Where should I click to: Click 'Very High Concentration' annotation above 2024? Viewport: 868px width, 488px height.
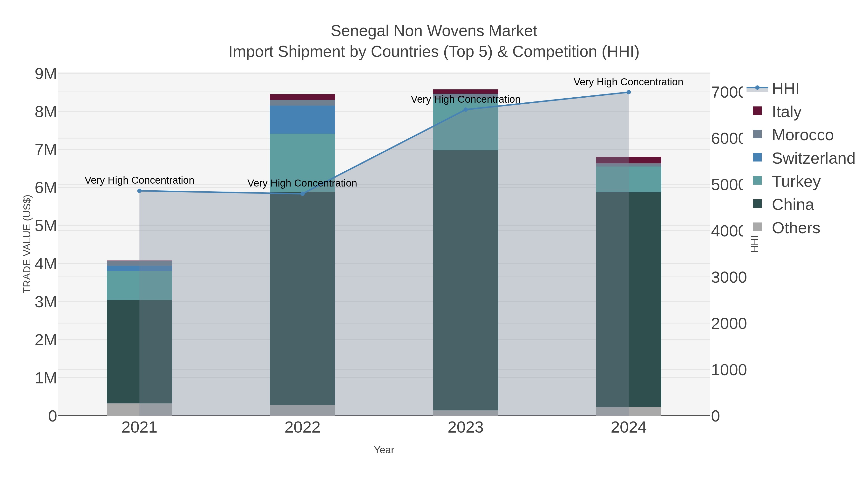pyautogui.click(x=628, y=82)
